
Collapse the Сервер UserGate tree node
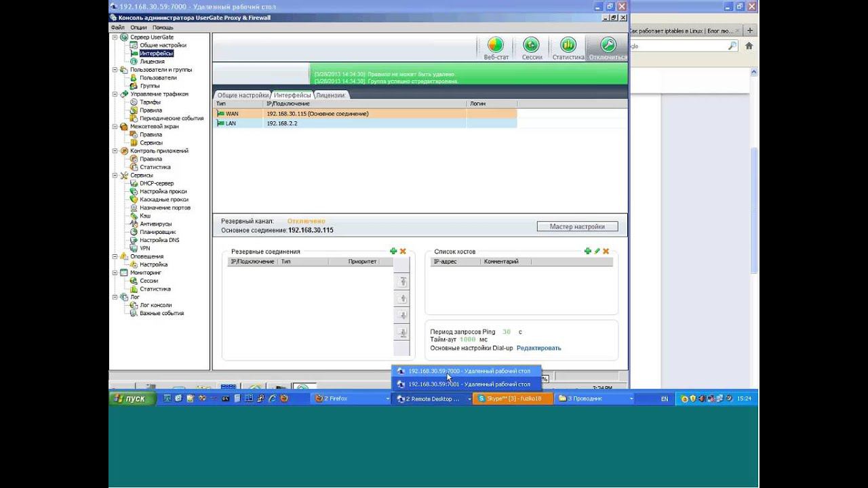[115, 37]
